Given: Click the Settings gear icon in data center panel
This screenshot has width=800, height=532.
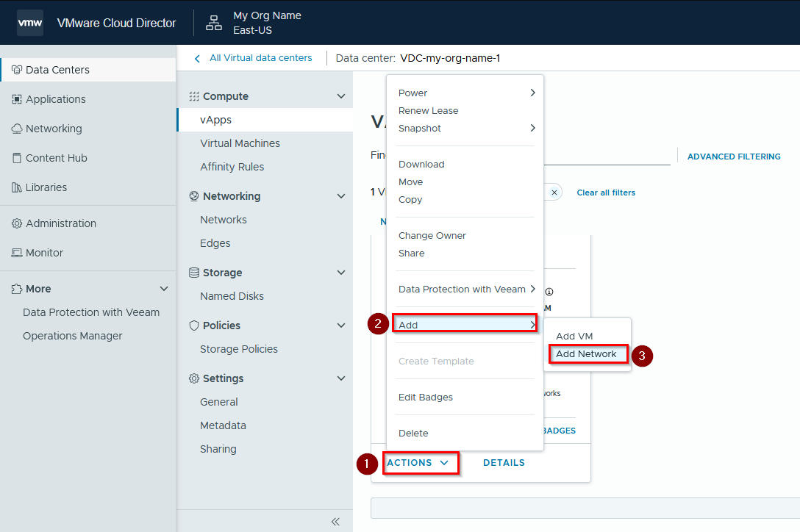Looking at the screenshot, I should tap(194, 378).
